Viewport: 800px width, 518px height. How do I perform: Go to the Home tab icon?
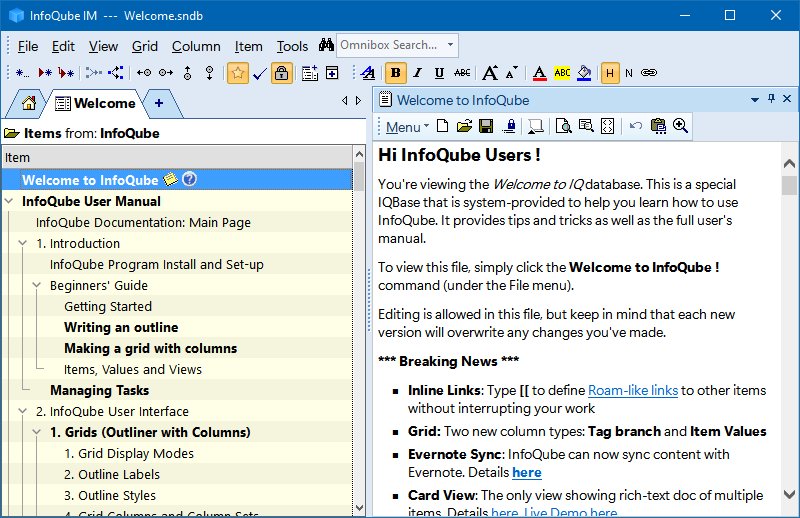click(29, 103)
